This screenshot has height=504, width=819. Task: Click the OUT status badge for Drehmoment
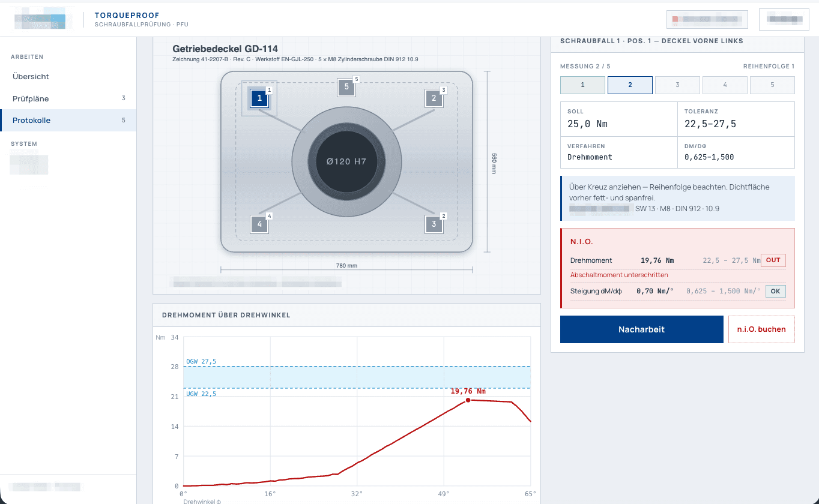(773, 260)
